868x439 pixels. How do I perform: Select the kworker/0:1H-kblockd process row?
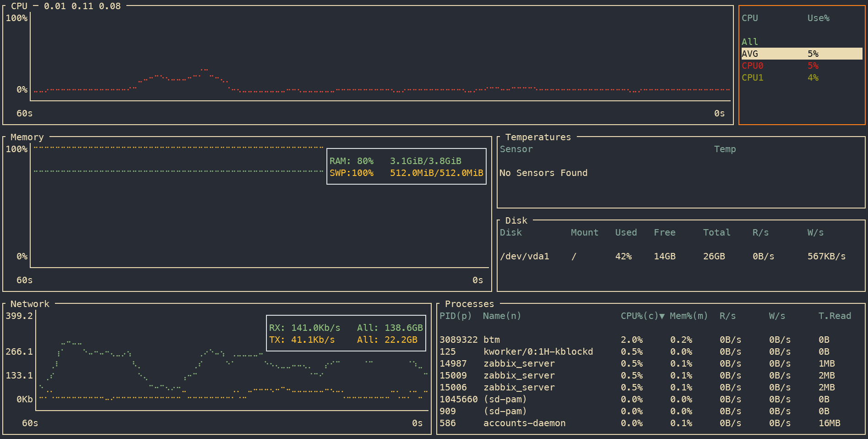click(x=650, y=351)
